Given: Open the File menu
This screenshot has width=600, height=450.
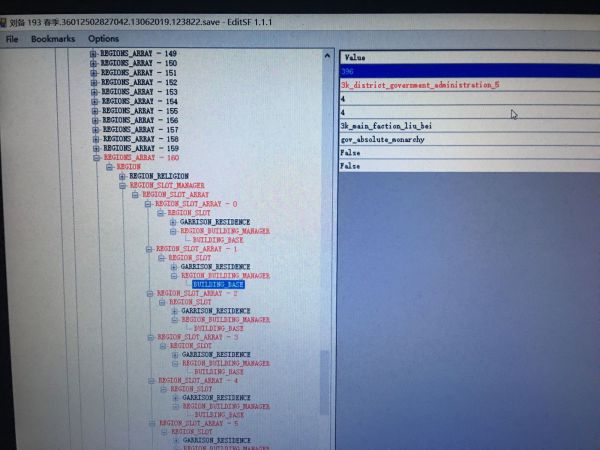Looking at the screenshot, I should (13, 39).
